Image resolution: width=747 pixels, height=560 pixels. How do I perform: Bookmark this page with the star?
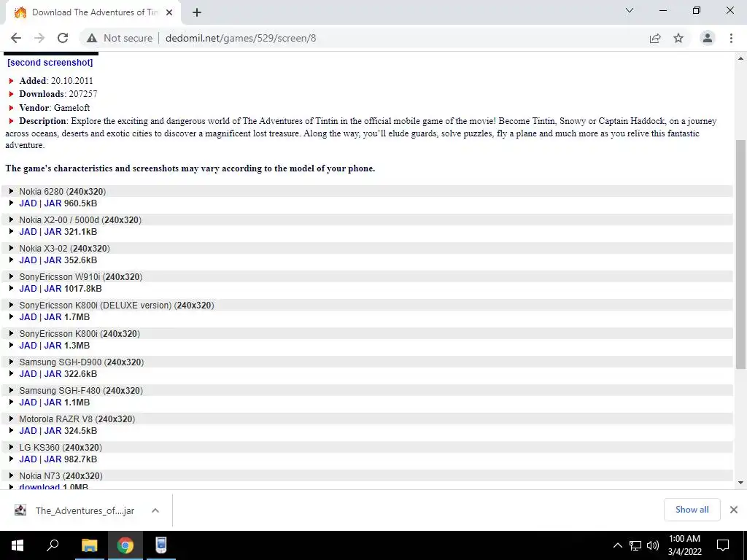pyautogui.click(x=678, y=38)
